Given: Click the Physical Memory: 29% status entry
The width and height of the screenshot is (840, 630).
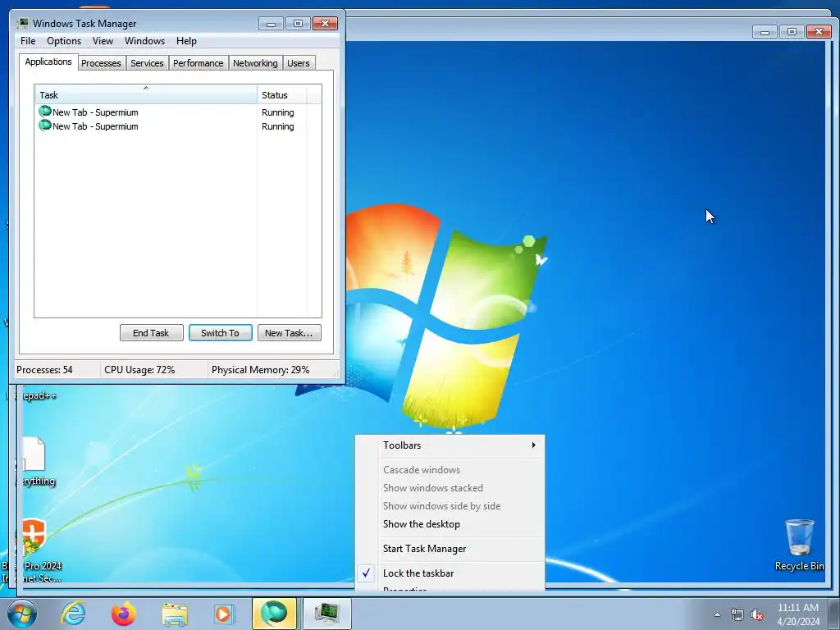Looking at the screenshot, I should pos(260,370).
